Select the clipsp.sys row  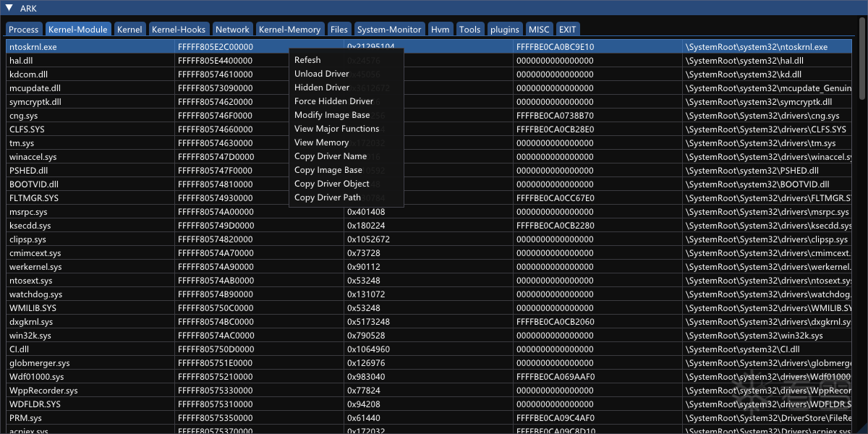coord(428,239)
